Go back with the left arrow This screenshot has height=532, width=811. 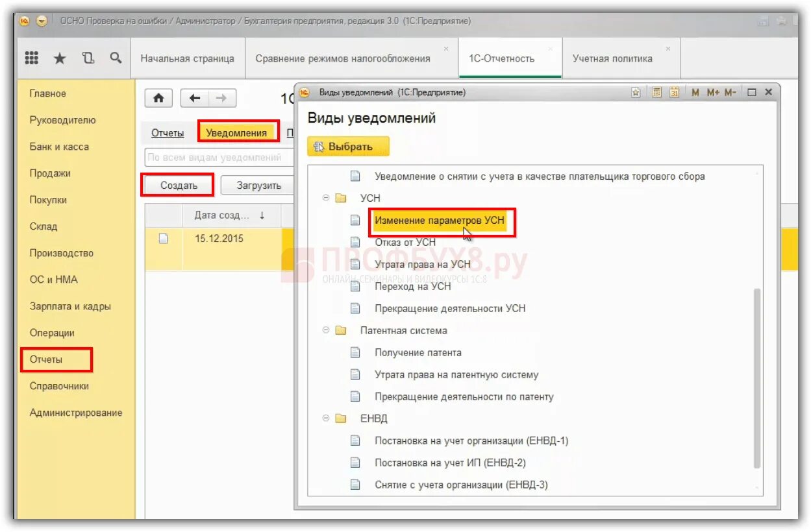pyautogui.click(x=195, y=99)
